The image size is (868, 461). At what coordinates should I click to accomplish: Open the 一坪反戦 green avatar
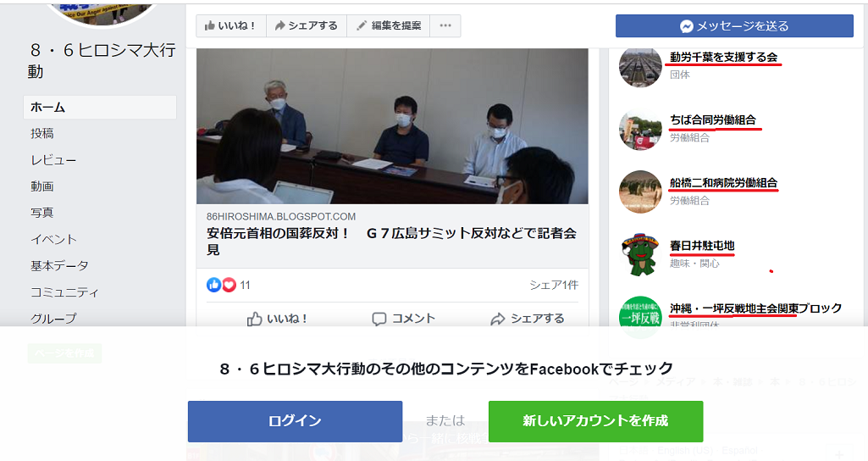coord(640,318)
